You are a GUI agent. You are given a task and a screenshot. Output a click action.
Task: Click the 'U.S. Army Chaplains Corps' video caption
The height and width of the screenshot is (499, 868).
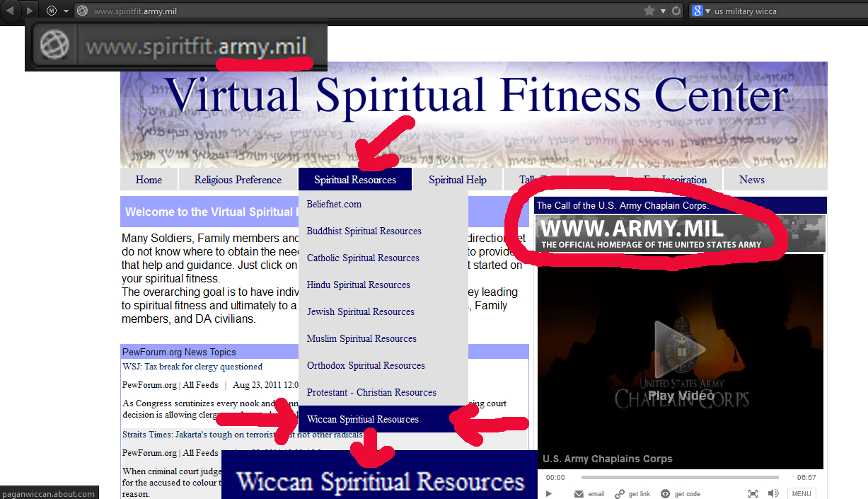coord(608,459)
